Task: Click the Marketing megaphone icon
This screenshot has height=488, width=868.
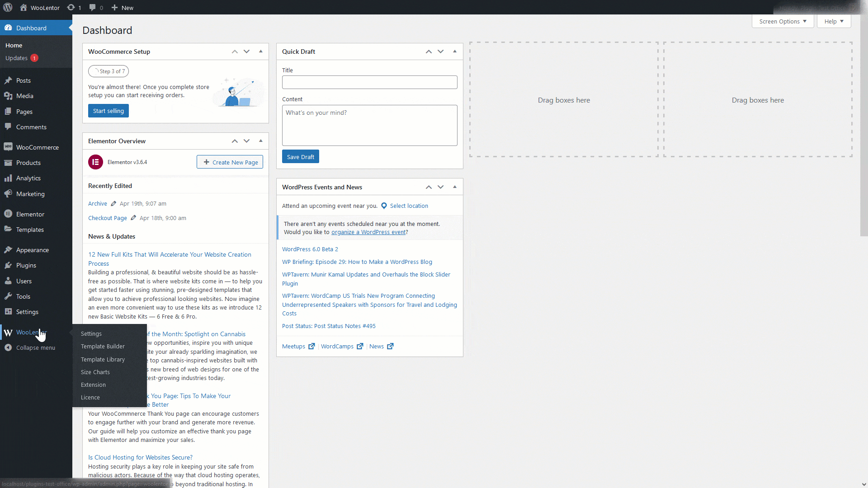Action: point(8,194)
